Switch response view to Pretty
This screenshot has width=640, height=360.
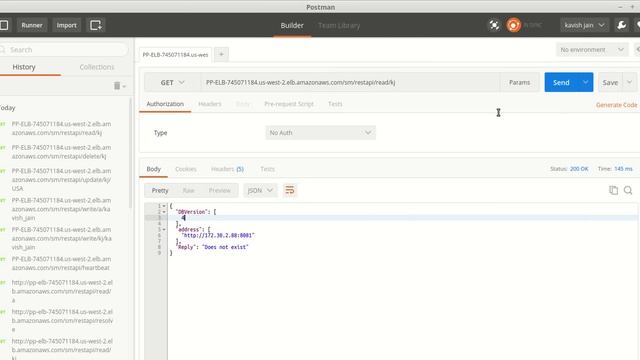point(160,191)
